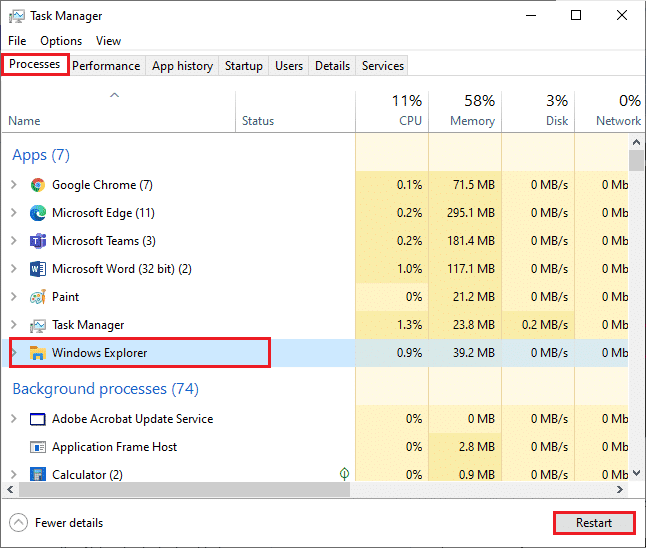646x548 pixels.
Task: Sort by the Network column header
Action: point(609,111)
